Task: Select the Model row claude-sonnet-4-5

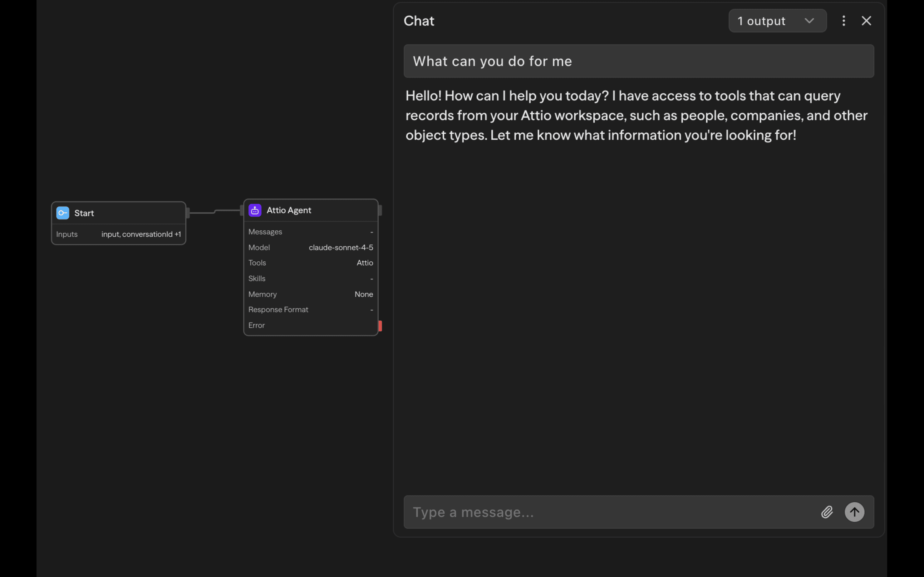Action: (x=311, y=247)
